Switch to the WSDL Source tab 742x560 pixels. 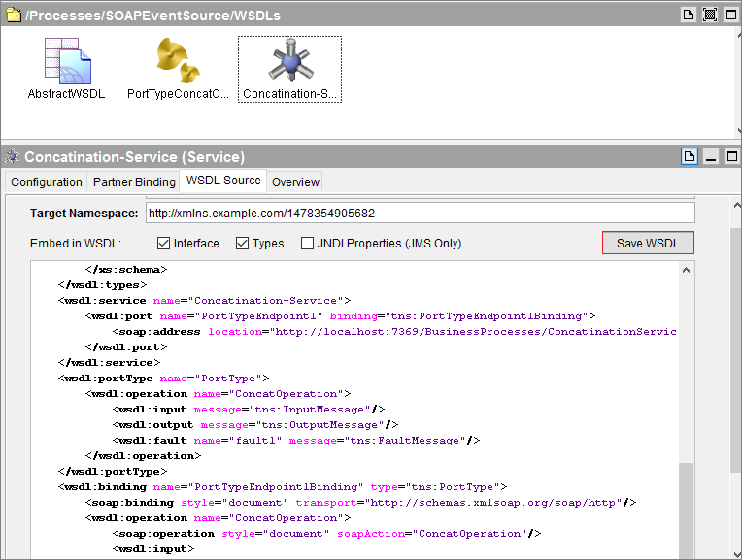tap(223, 181)
